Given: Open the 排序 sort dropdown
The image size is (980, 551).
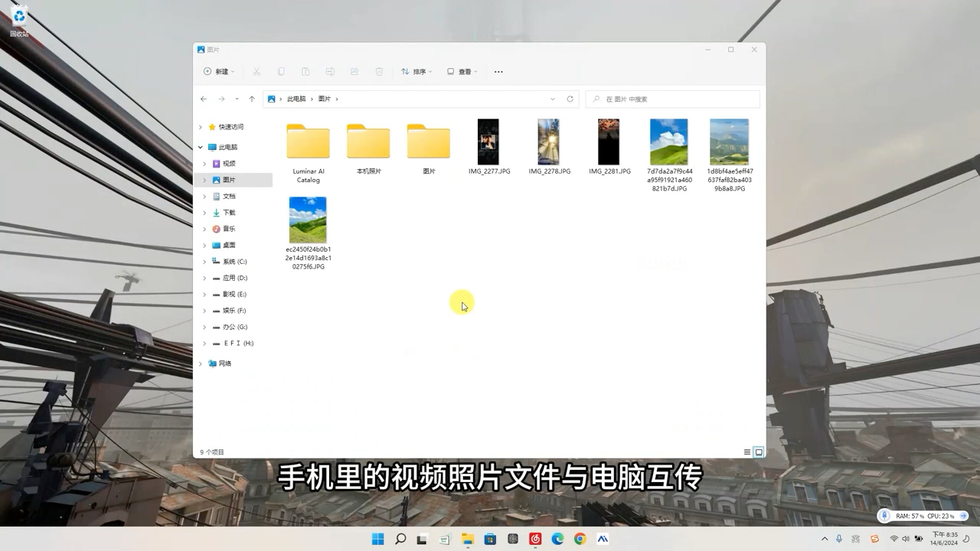Looking at the screenshot, I should click(416, 71).
